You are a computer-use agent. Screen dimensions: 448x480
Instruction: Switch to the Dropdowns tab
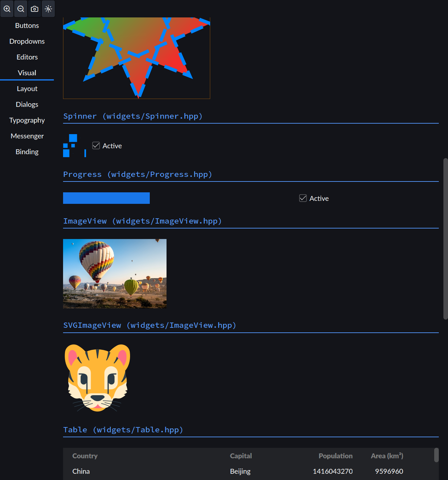(27, 41)
